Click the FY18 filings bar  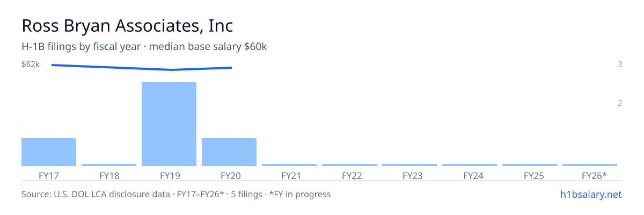pyautogui.click(x=109, y=165)
